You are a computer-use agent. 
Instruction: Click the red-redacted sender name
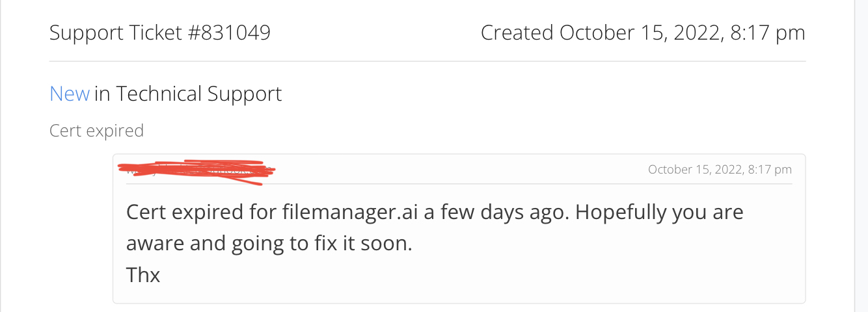pyautogui.click(x=195, y=170)
